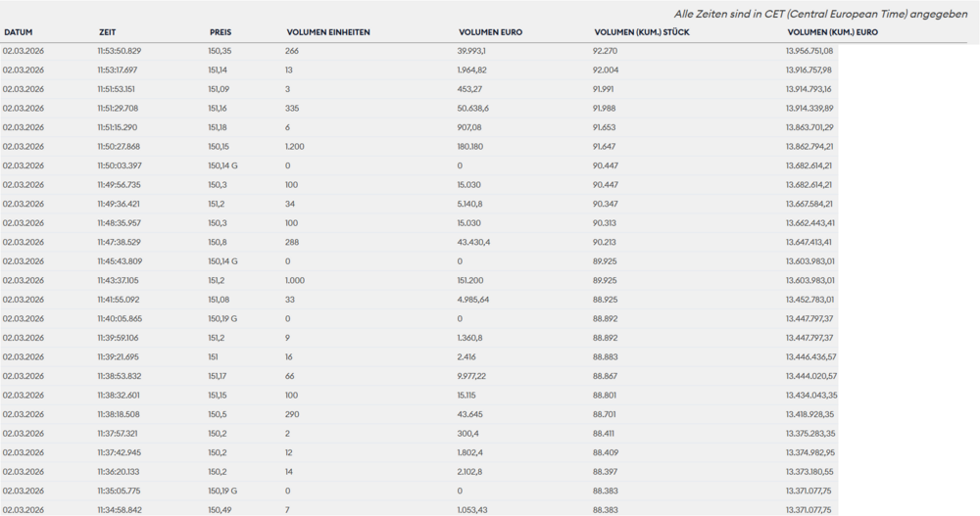Click the 1.200 units volume cell

294,147
